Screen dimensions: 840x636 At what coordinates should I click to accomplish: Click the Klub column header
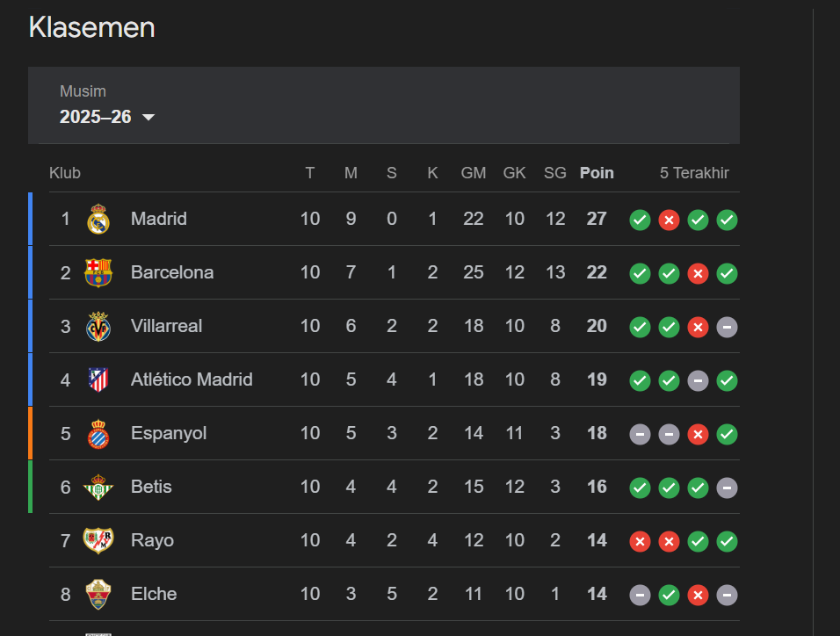click(x=65, y=173)
